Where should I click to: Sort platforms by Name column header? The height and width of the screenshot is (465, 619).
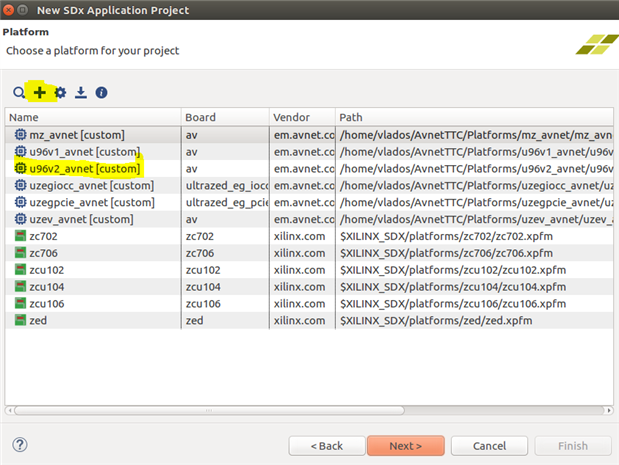93,117
